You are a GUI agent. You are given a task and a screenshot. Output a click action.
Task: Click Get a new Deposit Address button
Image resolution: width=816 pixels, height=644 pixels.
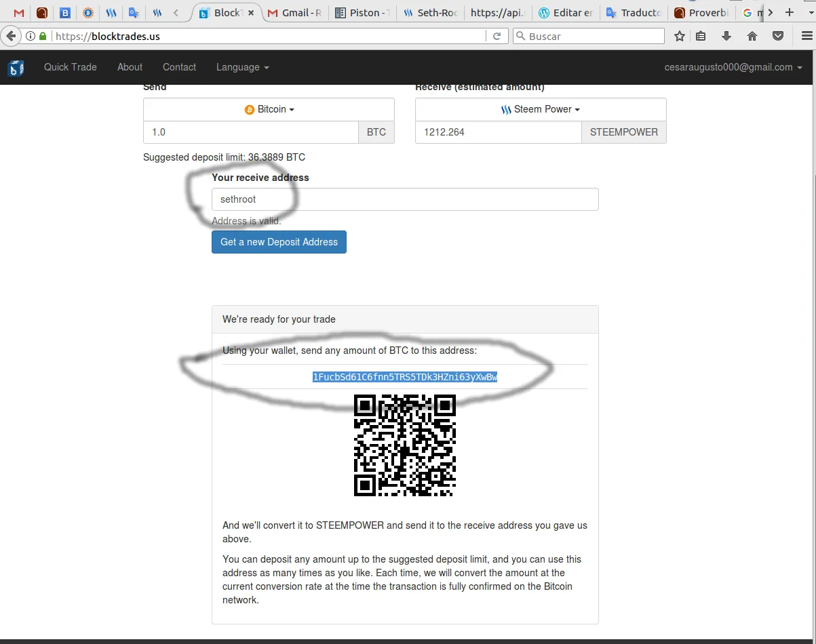point(279,242)
